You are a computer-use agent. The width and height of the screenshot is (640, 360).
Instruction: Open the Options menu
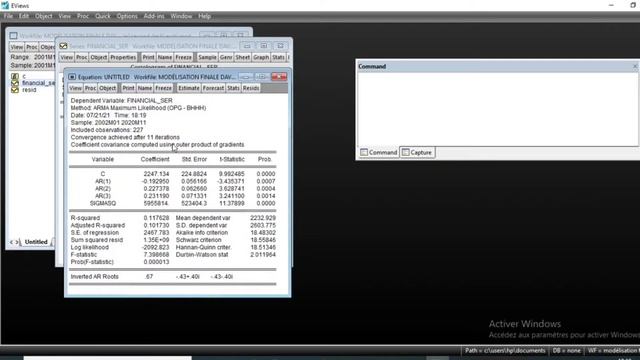click(x=127, y=16)
